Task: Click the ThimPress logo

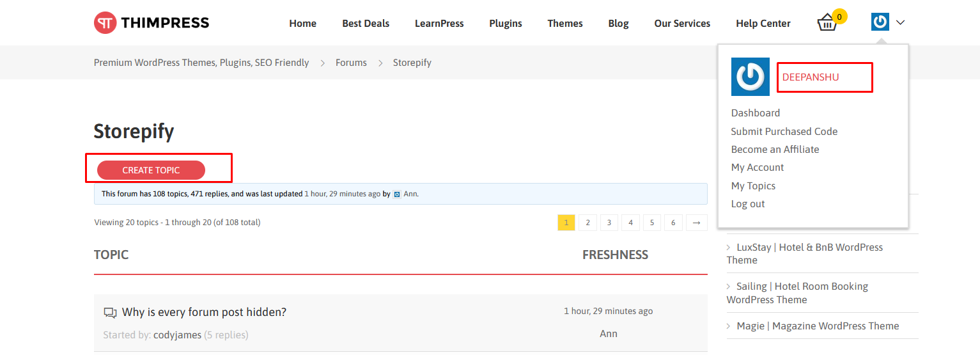Action: click(x=152, y=23)
